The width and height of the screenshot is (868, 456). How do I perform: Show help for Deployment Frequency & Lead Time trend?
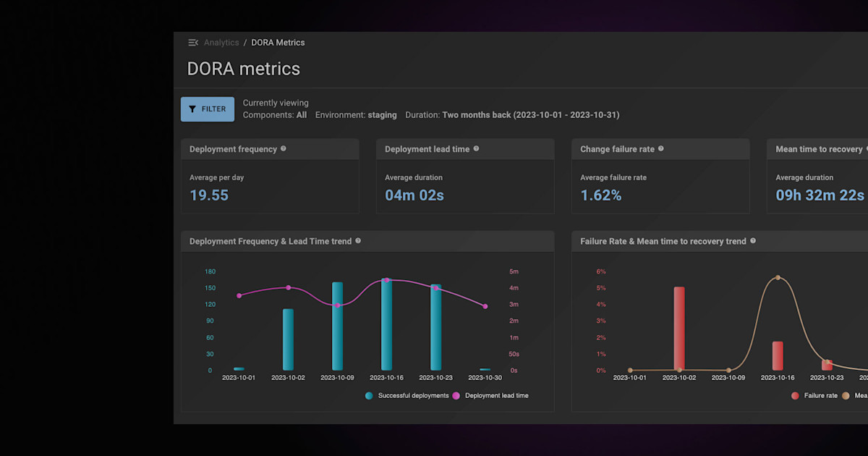click(x=358, y=240)
